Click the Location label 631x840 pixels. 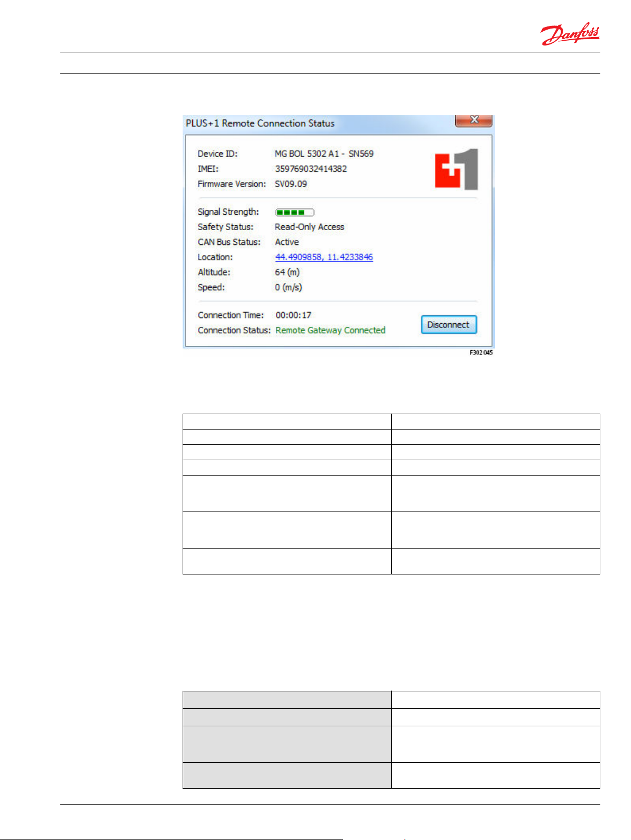[215, 258]
